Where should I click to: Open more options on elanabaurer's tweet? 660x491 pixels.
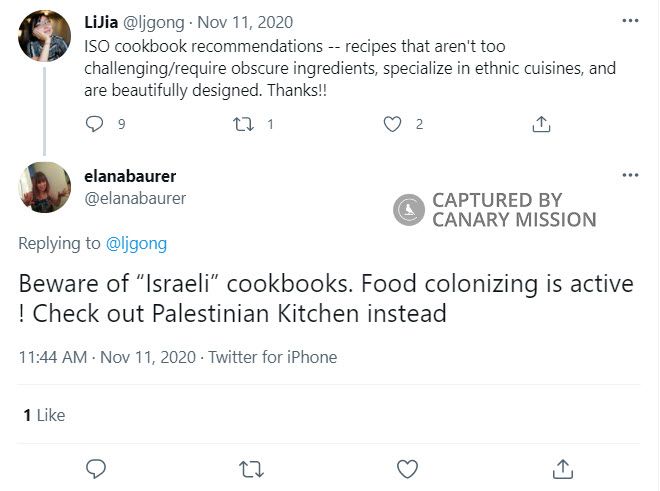tap(630, 175)
